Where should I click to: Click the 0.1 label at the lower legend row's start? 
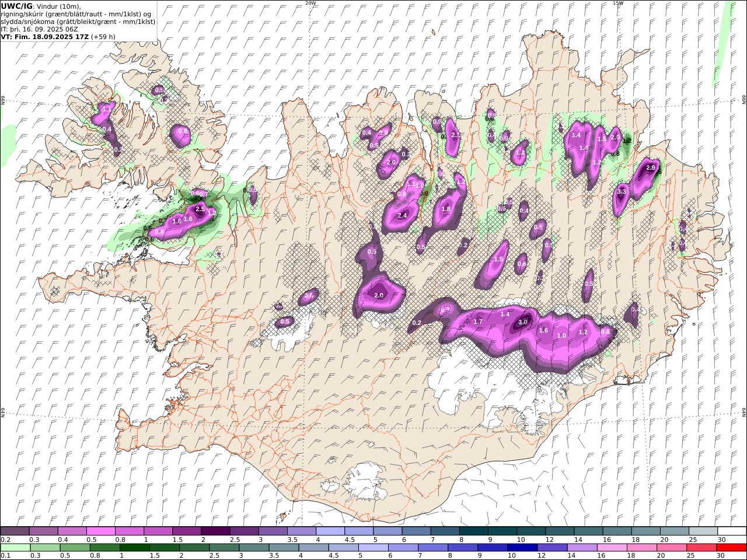(x=5, y=556)
